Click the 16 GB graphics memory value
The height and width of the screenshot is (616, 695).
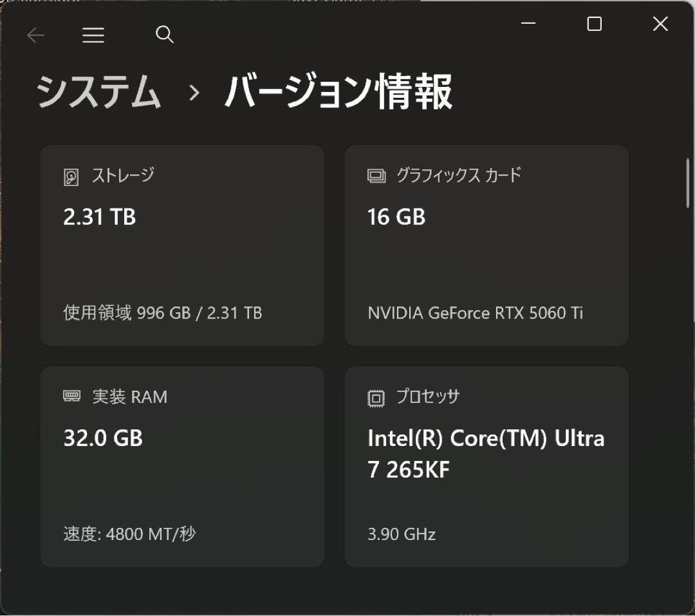tap(396, 217)
